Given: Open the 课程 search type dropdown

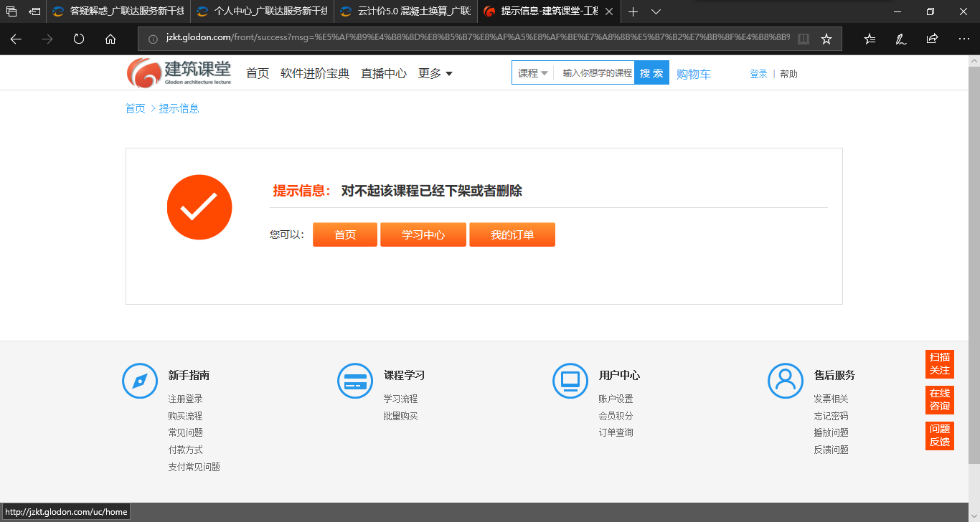Looking at the screenshot, I should 533,73.
